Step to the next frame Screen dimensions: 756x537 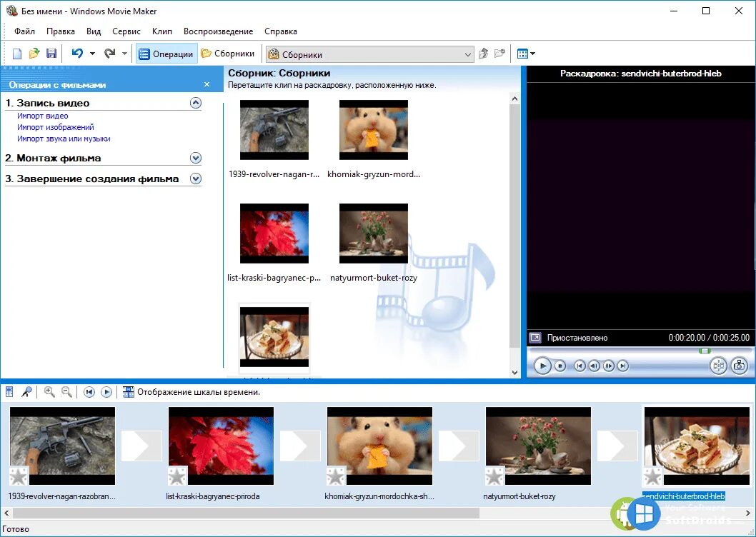click(609, 366)
